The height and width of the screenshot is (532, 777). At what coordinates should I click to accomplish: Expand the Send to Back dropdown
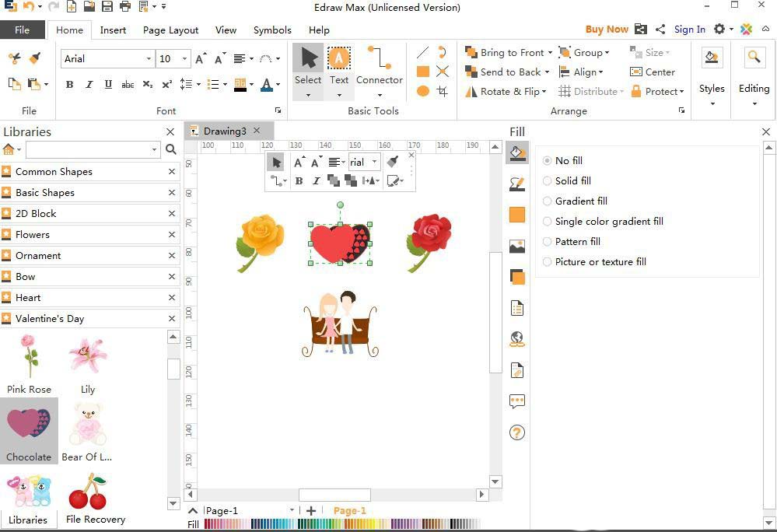pos(547,72)
